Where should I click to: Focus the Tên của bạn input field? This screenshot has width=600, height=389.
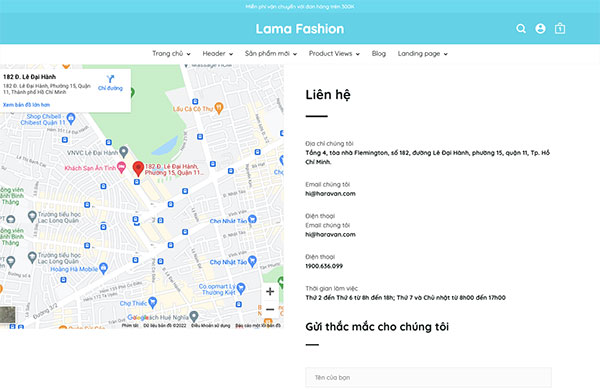pyautogui.click(x=428, y=378)
